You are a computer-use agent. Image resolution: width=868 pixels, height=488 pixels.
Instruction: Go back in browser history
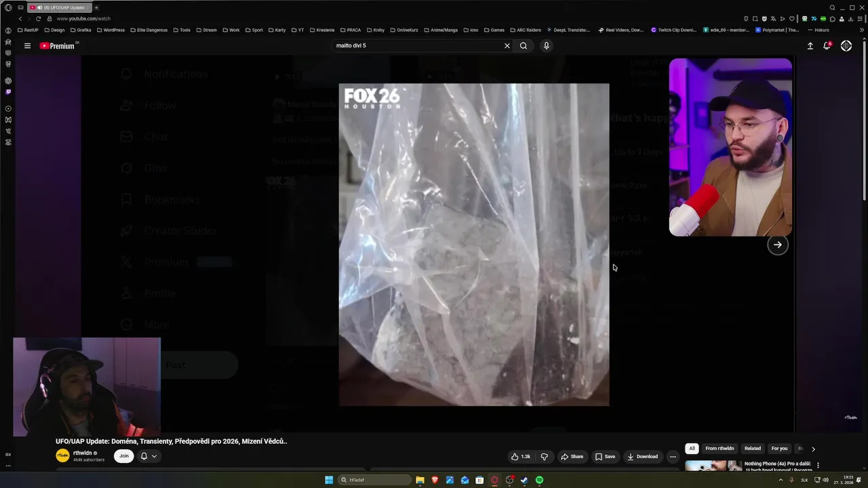tap(20, 18)
